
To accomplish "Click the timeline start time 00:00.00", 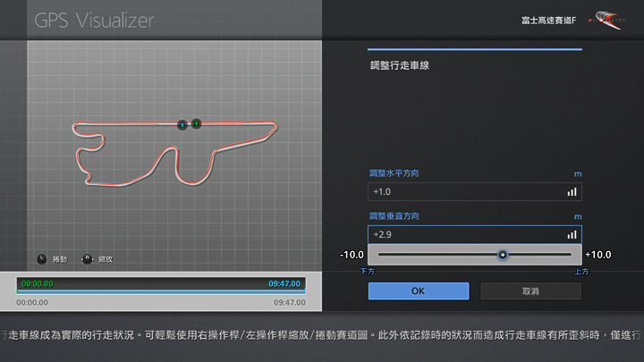I will 37,283.
